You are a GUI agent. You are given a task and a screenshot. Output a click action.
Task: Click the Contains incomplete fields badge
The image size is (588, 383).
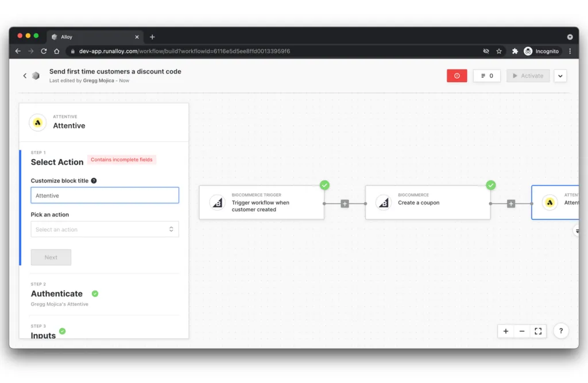pos(122,160)
